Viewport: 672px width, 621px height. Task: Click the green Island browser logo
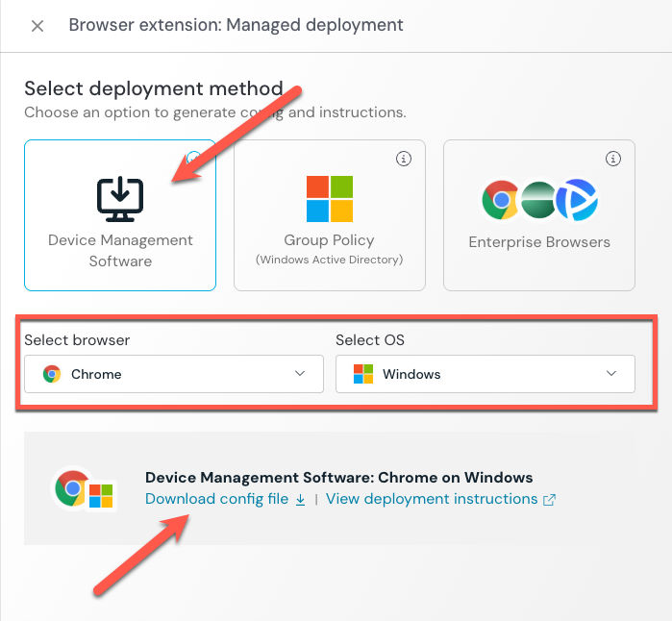(x=538, y=200)
